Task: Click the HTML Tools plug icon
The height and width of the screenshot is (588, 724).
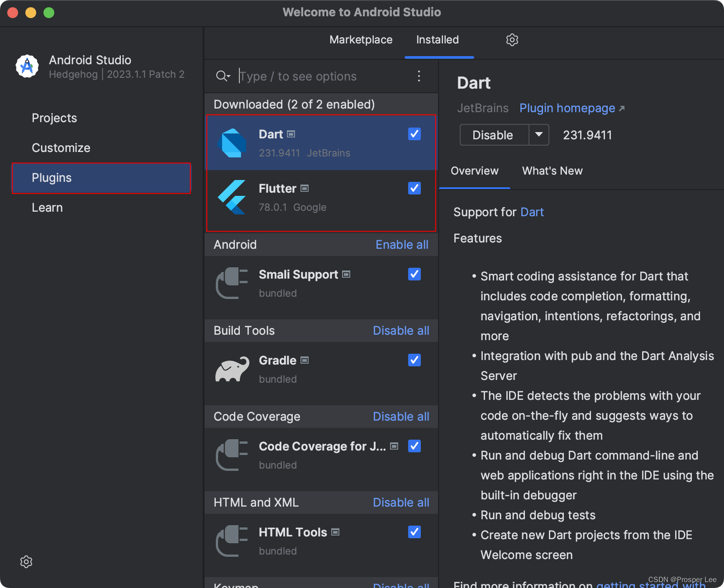Action: 232,541
